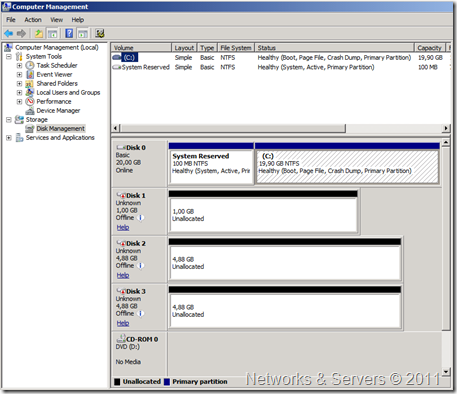
Task: Select Device Manager in the tree
Action: pyautogui.click(x=58, y=110)
